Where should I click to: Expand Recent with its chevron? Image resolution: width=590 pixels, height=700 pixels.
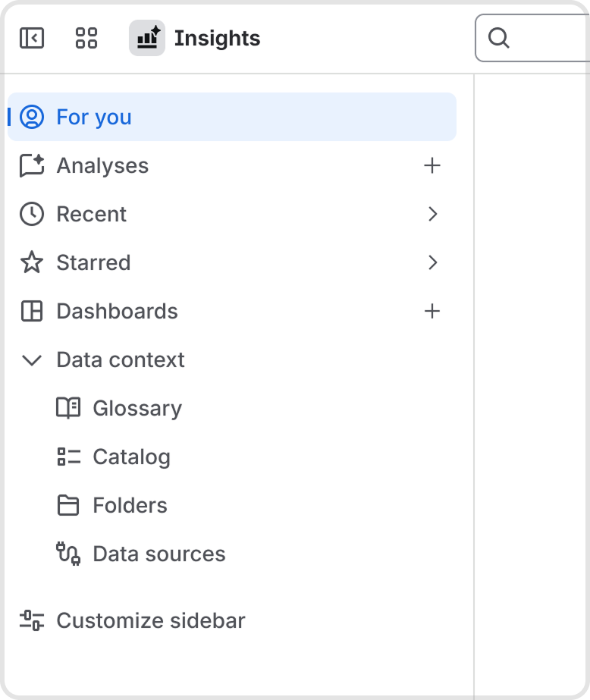click(432, 214)
